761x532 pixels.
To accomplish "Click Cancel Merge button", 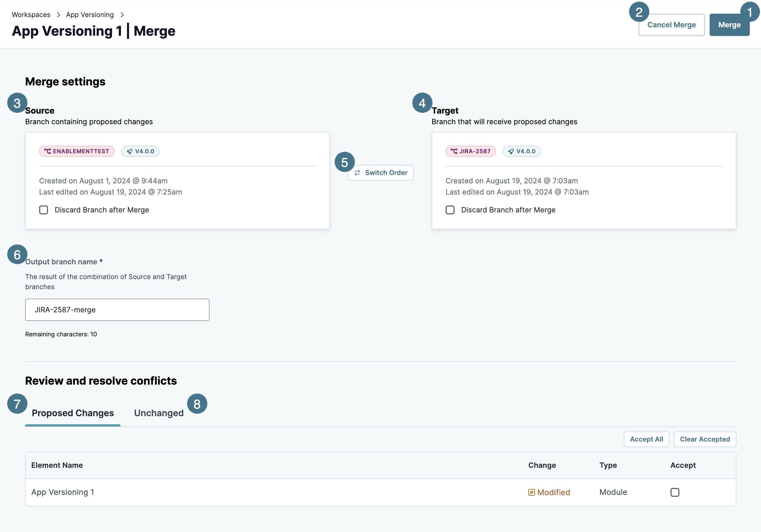I will tap(671, 25).
